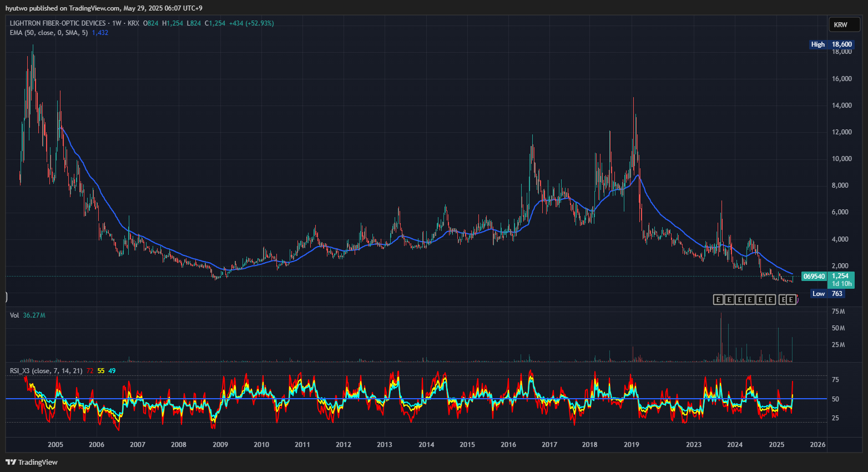Click the 8,000 price axis label
The height and width of the screenshot is (472, 868).
click(x=840, y=185)
